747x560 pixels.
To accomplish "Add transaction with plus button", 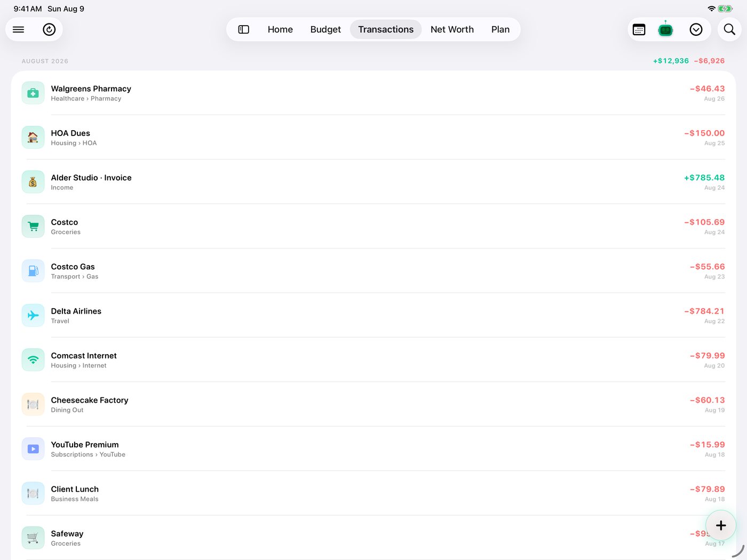I will (721, 525).
